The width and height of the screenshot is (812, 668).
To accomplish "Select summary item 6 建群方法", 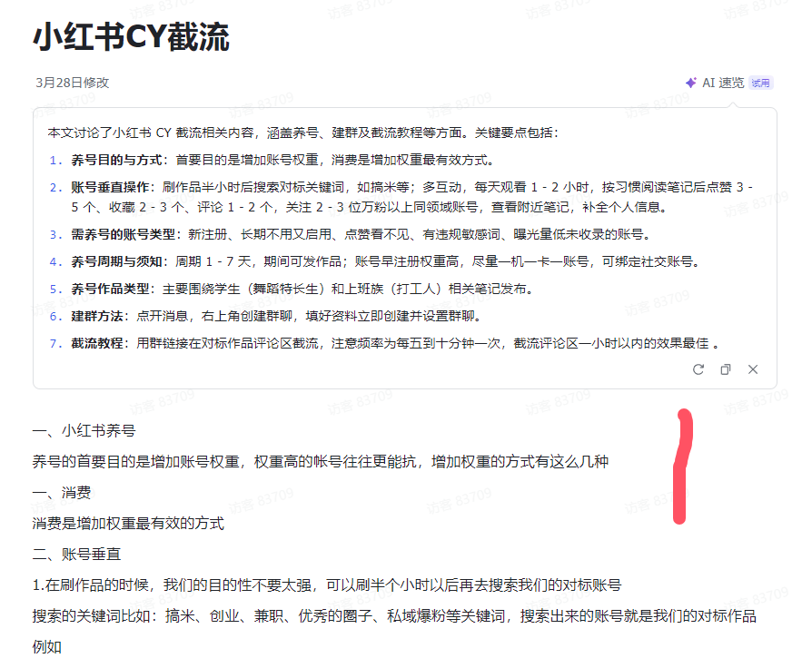I will click(x=100, y=317).
